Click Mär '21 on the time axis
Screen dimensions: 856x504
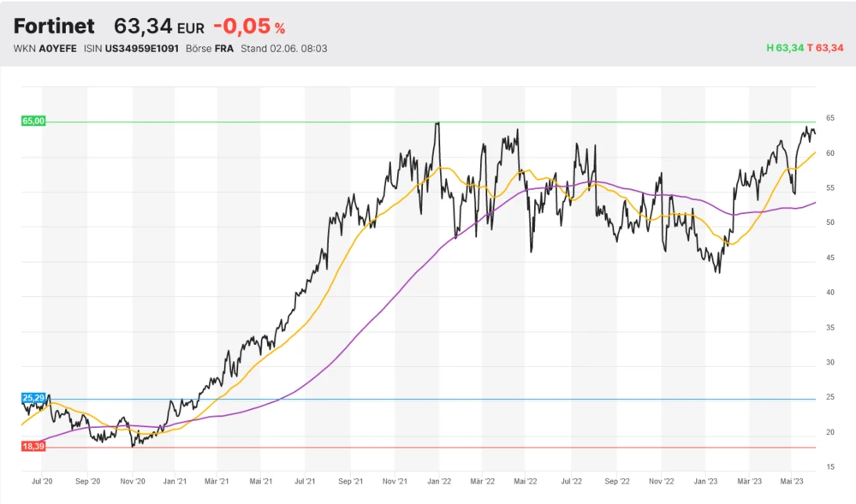pos(218,483)
